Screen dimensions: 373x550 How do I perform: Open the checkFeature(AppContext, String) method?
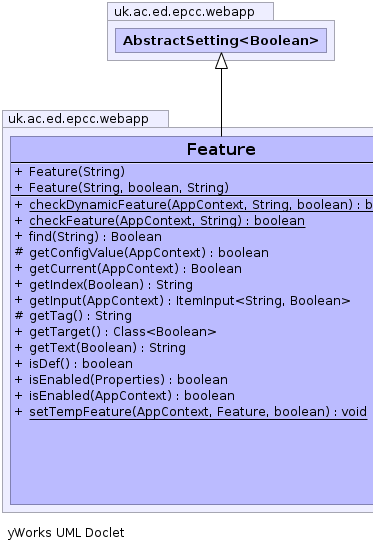167,221
